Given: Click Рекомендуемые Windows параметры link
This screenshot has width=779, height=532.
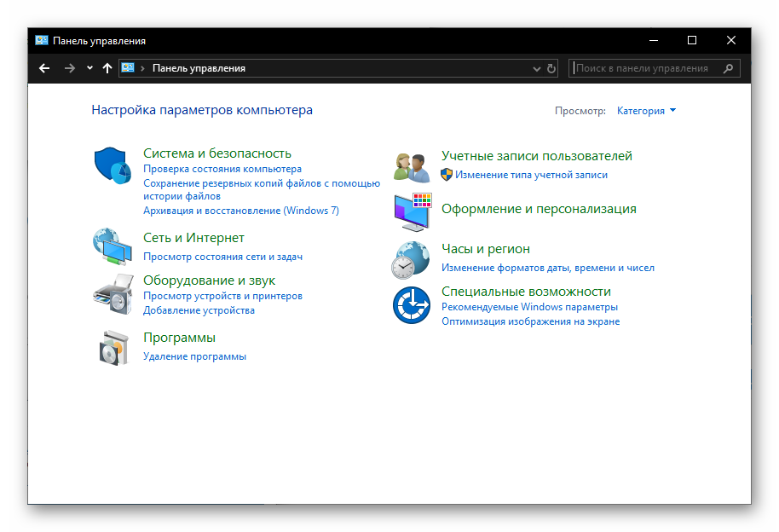Looking at the screenshot, I should 529,307.
